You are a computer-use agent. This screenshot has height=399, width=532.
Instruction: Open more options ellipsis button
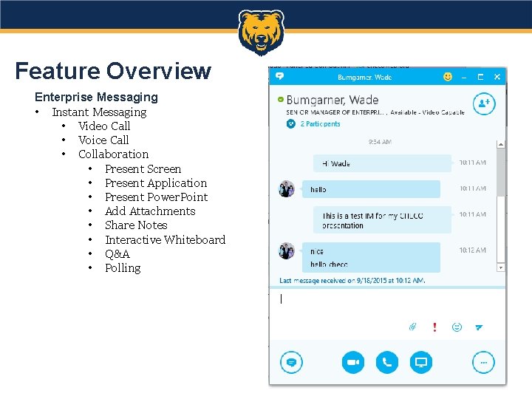[483, 362]
